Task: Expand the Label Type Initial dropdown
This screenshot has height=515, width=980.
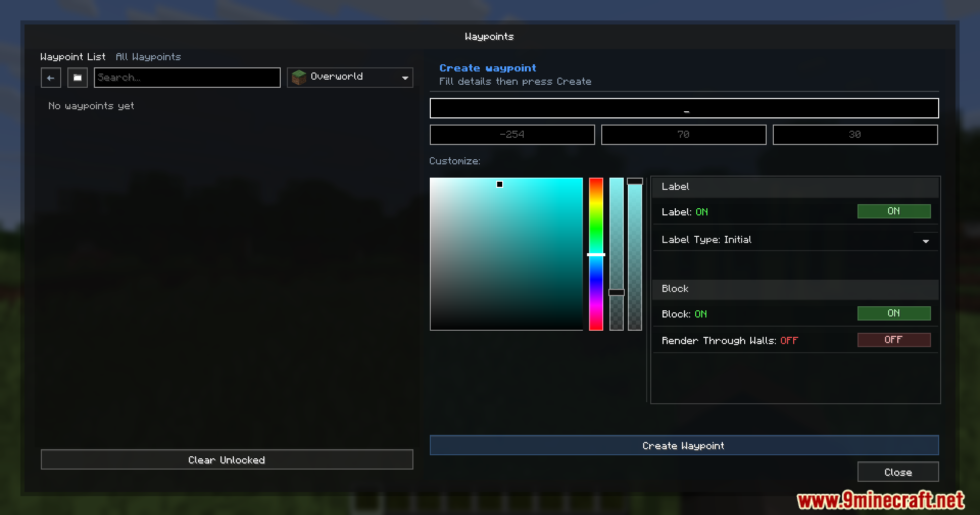Action: click(796, 240)
